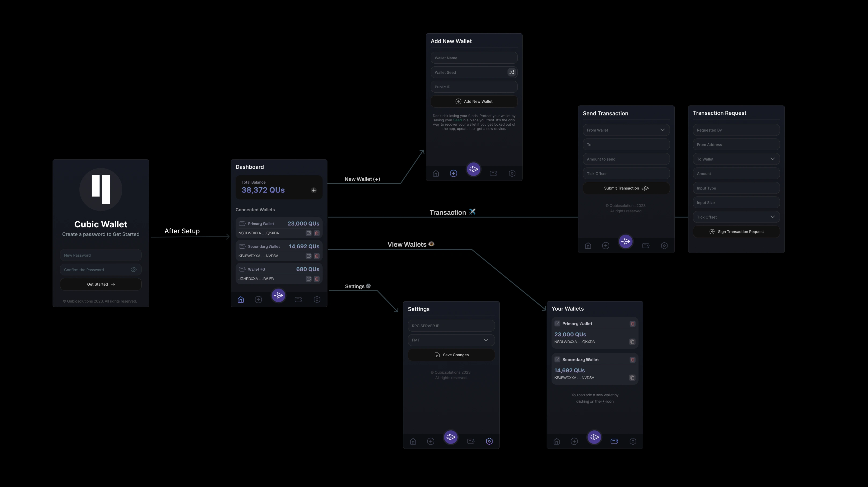Click wallet icon in Dashboard bottom bar

[298, 300]
